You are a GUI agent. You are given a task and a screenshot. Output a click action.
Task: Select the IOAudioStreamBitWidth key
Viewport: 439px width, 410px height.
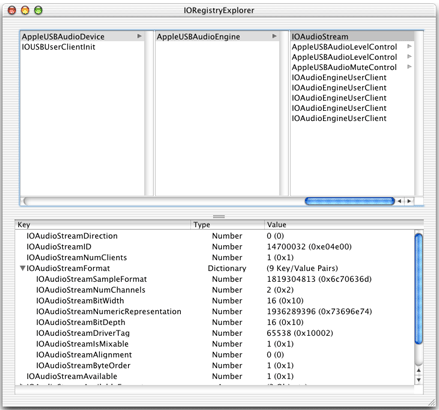tap(80, 301)
